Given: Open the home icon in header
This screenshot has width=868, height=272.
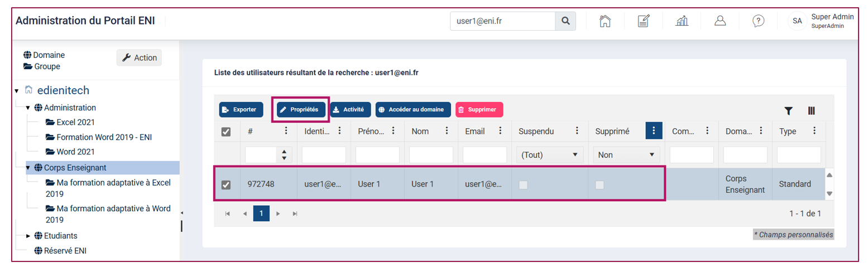Looking at the screenshot, I should (x=604, y=21).
